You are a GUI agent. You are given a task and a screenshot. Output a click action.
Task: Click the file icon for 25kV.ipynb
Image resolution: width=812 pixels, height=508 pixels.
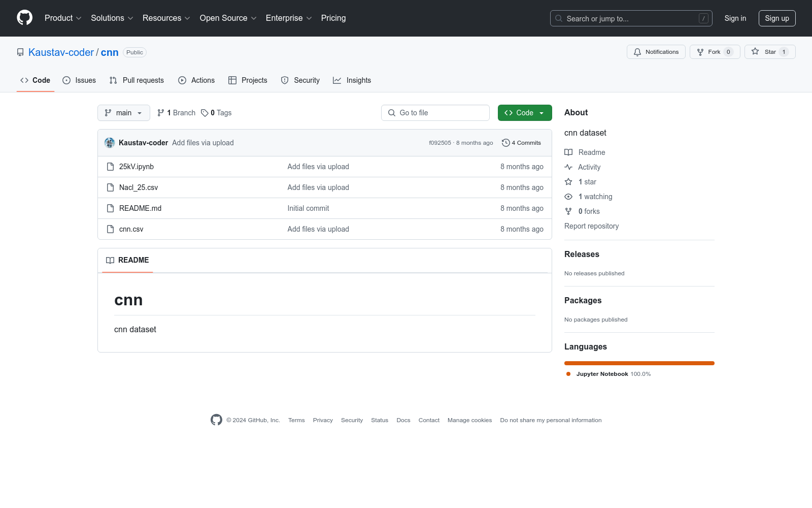click(110, 167)
